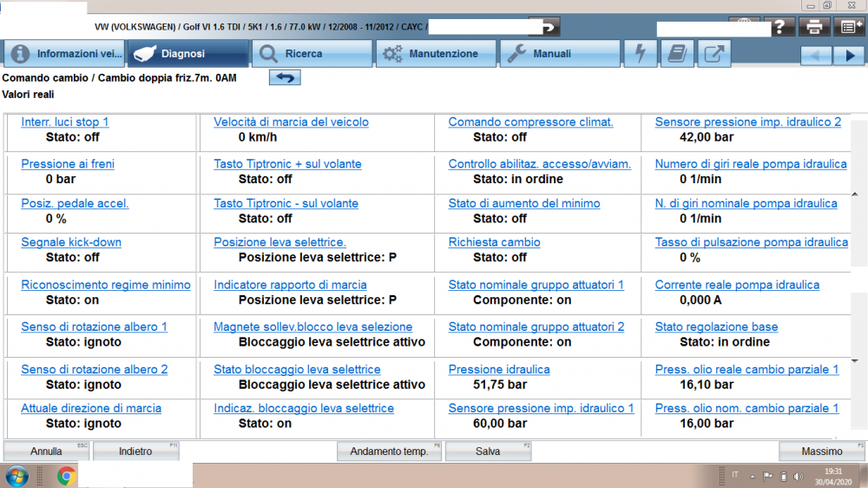Image resolution: width=868 pixels, height=488 pixels.
Task: Click the undo arrow next to vehicle title
Action: pyautogui.click(x=544, y=26)
